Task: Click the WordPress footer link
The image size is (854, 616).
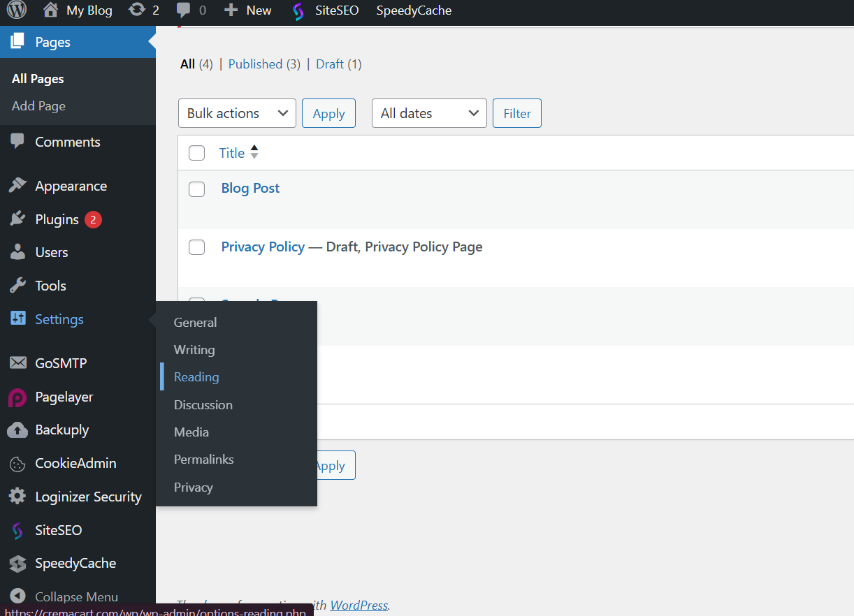Action: click(359, 605)
